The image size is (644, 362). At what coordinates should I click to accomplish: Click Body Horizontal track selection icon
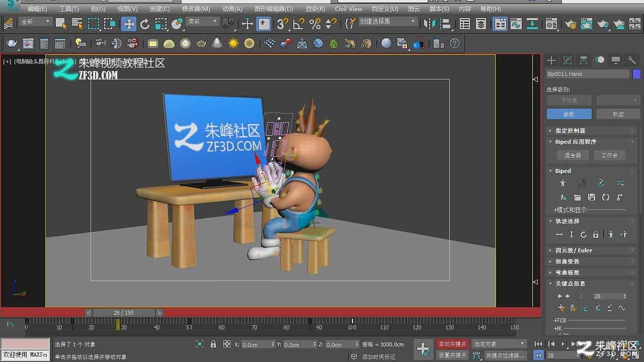pyautogui.click(x=559, y=235)
